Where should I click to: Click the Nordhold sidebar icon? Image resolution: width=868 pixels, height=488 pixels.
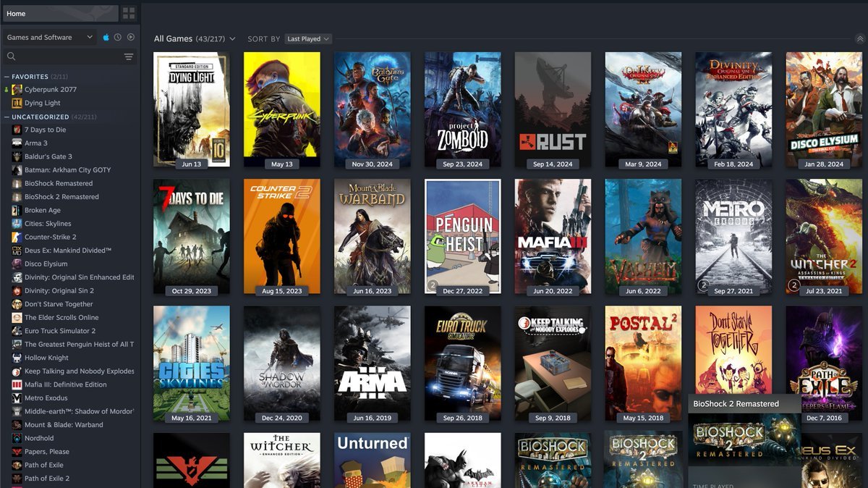tap(17, 438)
